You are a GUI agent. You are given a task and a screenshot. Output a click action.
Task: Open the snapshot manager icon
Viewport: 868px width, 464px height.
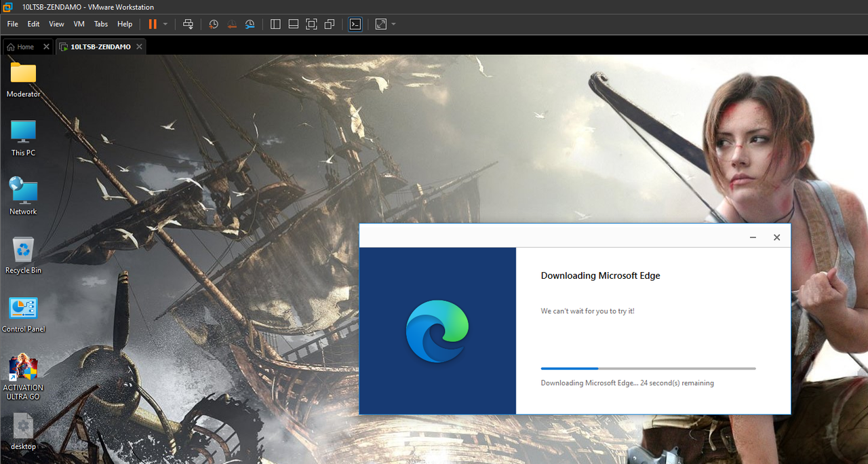click(x=250, y=24)
